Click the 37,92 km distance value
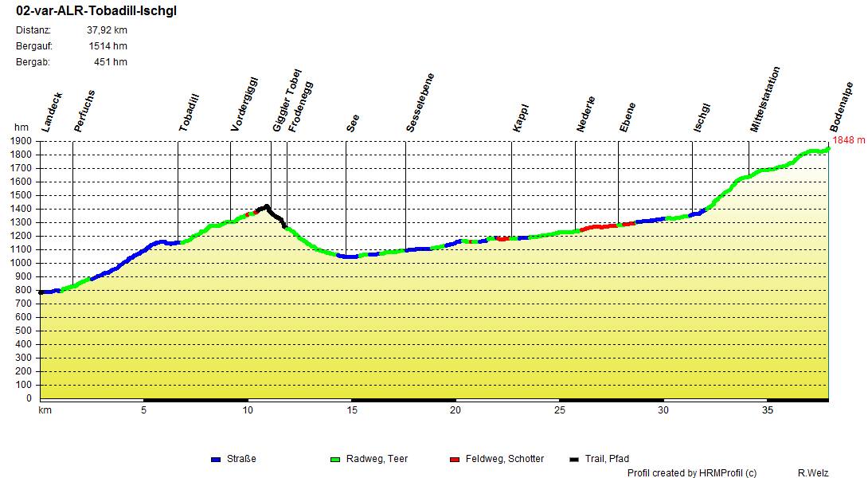The height and width of the screenshot is (478, 868). (x=107, y=30)
